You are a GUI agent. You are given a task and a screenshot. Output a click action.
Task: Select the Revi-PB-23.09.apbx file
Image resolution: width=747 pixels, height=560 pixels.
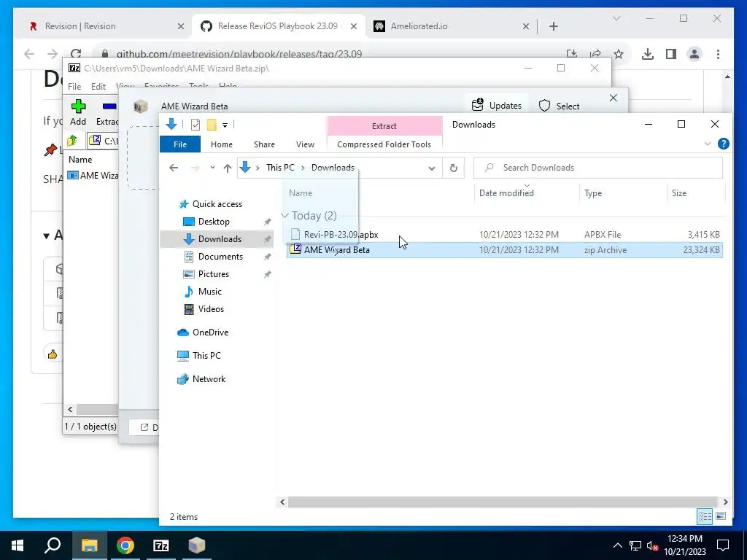pyautogui.click(x=341, y=235)
